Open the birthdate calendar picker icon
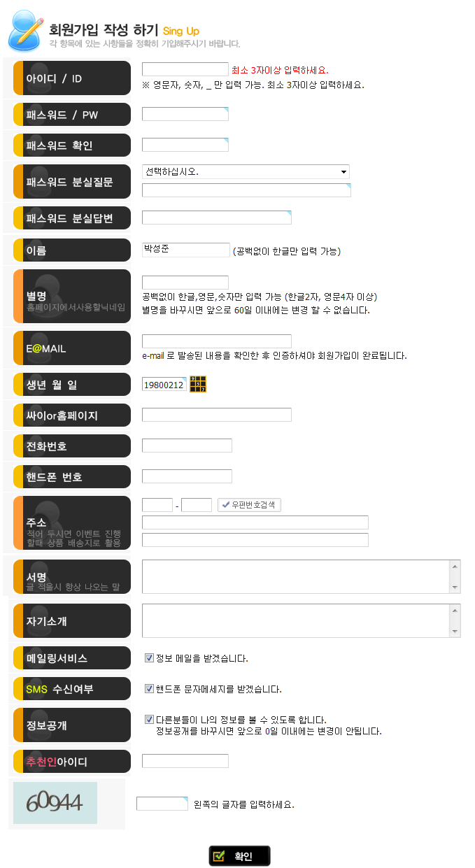The image size is (475, 868). point(198,385)
